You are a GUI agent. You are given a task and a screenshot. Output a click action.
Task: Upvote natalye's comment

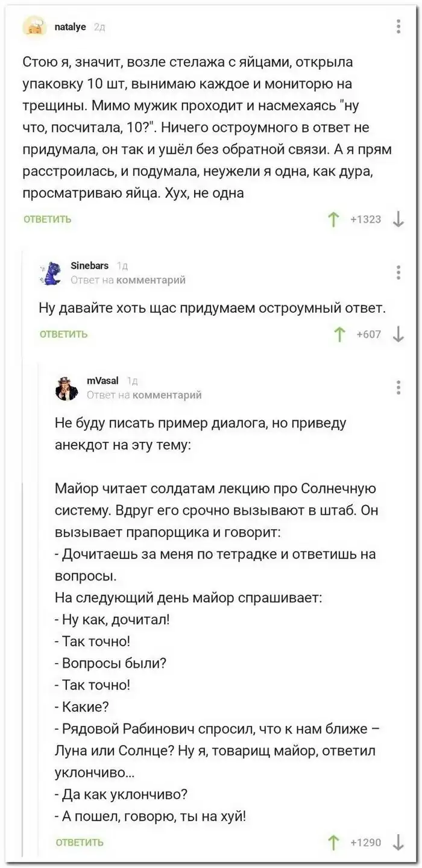(x=331, y=219)
